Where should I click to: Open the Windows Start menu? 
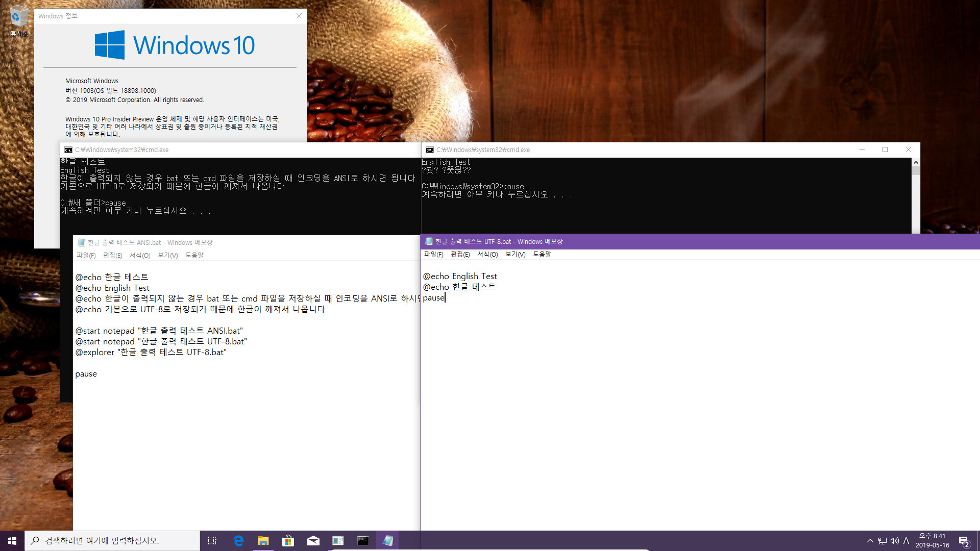12,541
